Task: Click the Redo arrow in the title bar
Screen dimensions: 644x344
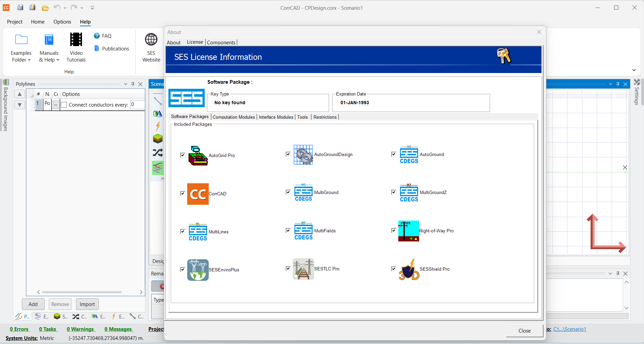Action: [x=74, y=7]
